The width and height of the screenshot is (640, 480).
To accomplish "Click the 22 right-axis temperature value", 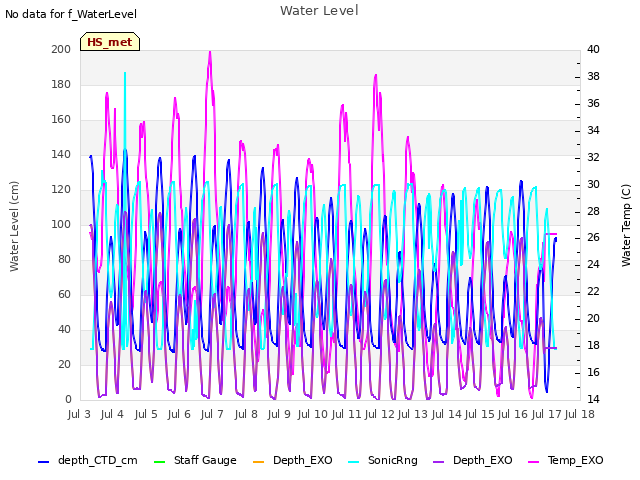I will pos(593,291).
